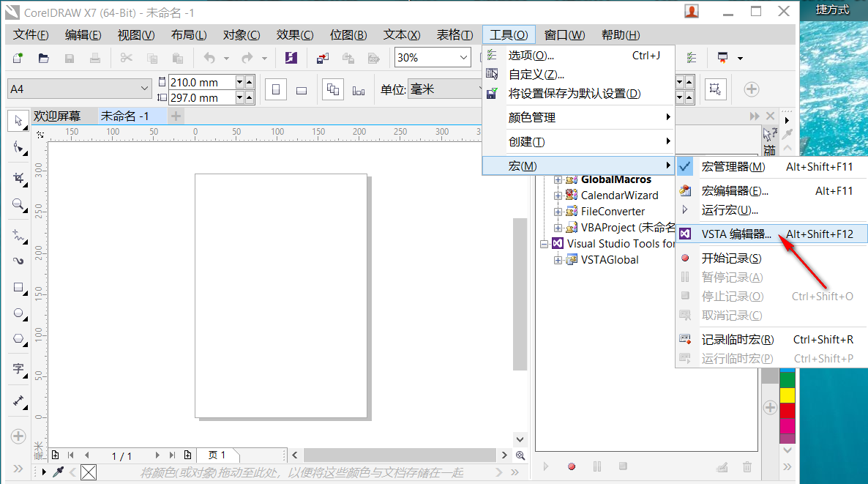
Task: Open the redo history dropdown arrow
Action: (x=265, y=58)
